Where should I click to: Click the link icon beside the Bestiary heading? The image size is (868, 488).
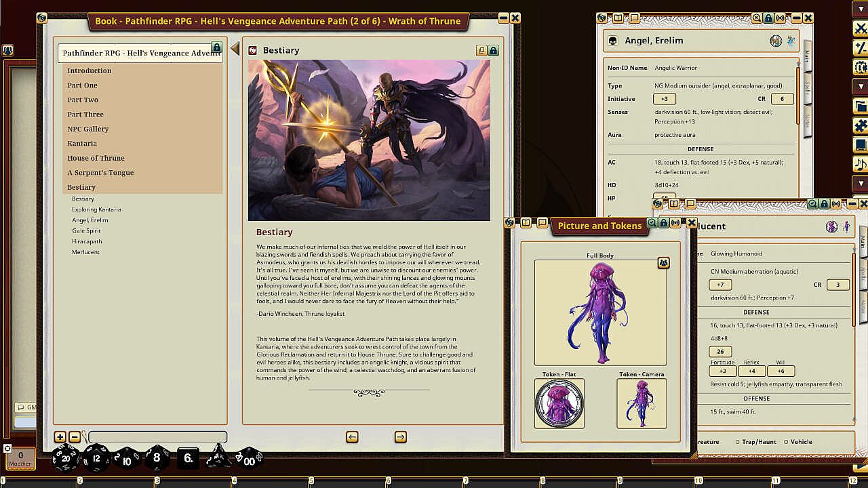click(253, 50)
